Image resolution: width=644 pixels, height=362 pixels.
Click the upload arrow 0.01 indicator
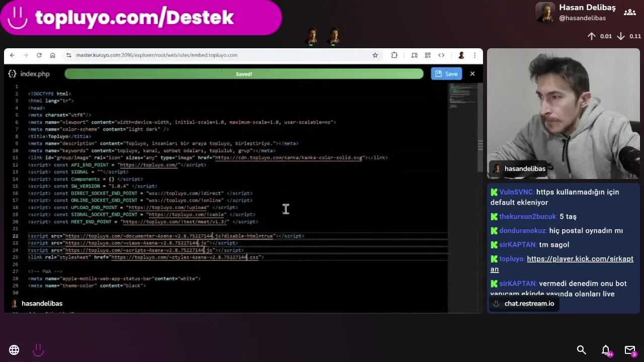[x=599, y=36]
